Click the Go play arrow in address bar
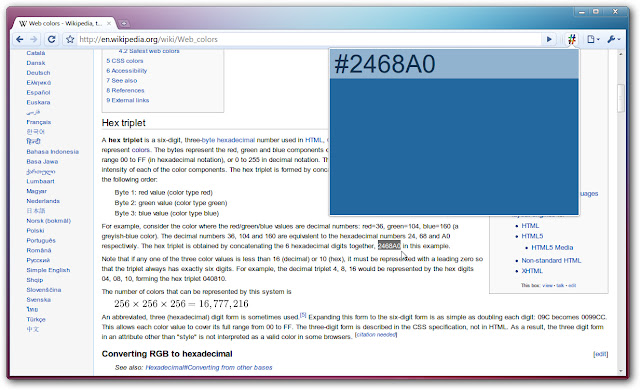 tap(549, 39)
